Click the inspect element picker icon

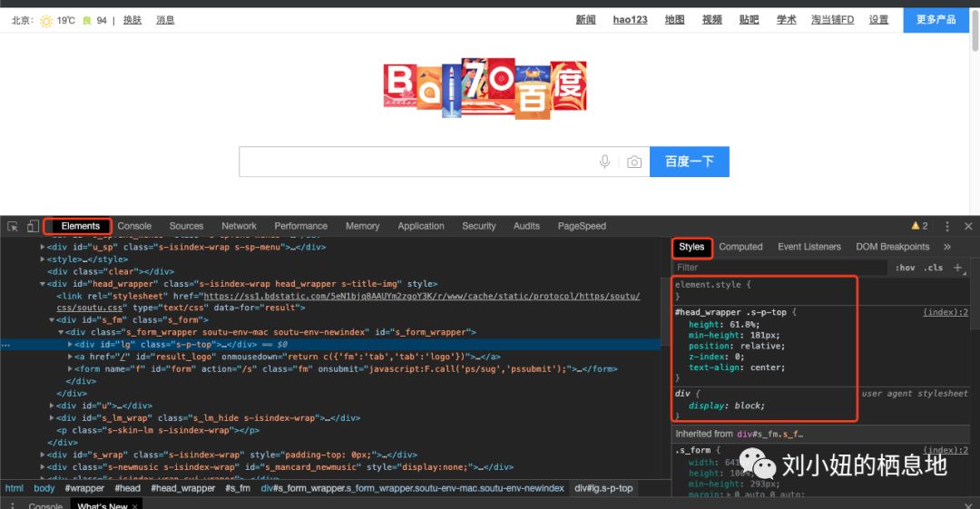(x=13, y=226)
